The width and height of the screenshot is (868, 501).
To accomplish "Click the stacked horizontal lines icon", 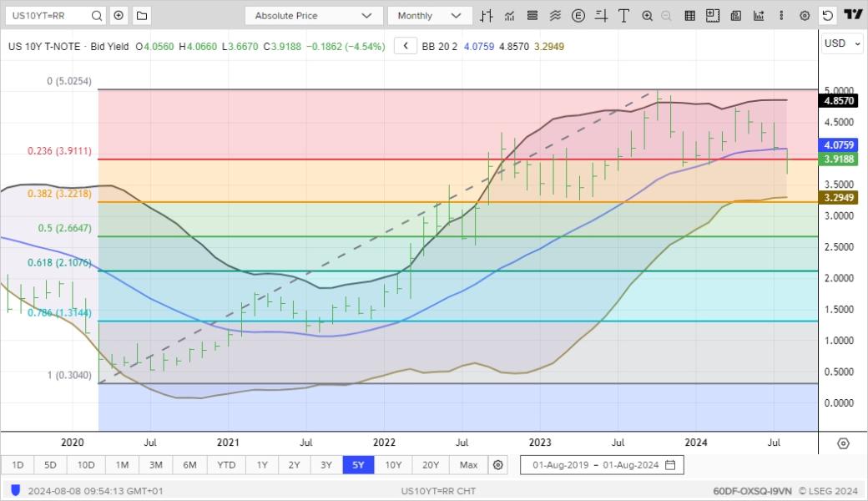I will pos(532,16).
